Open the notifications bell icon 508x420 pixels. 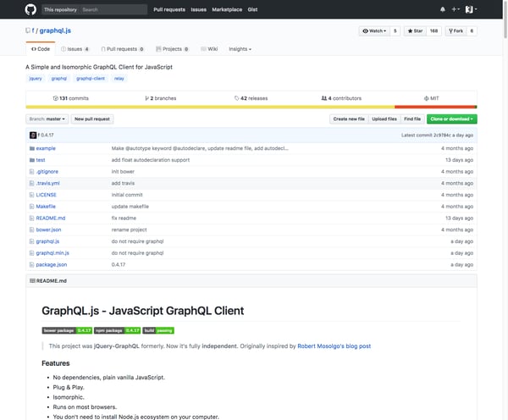(x=443, y=9)
